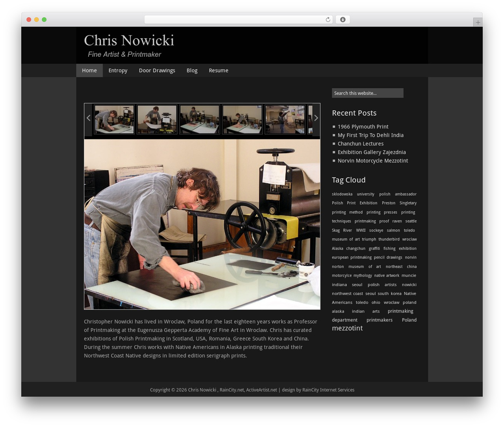Screen dimensions: 504x427
Task: Open My First Trip To Dehli India post
Action: [371, 135]
